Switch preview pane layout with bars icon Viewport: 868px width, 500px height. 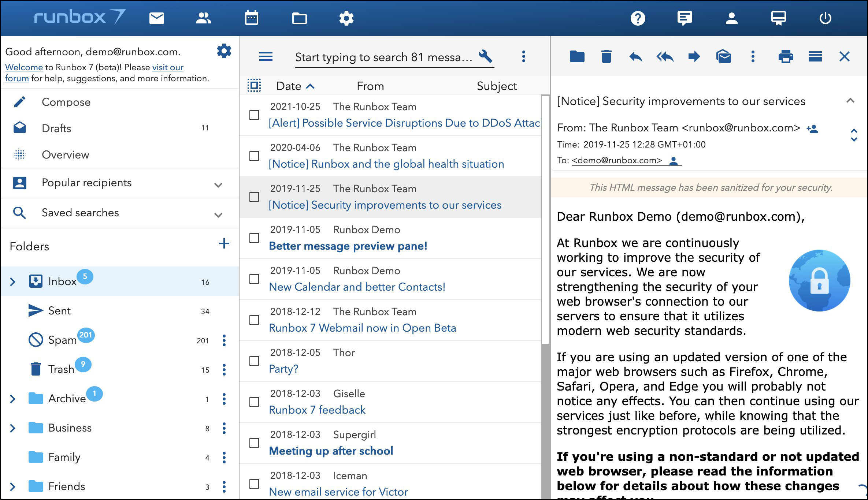[x=815, y=56]
